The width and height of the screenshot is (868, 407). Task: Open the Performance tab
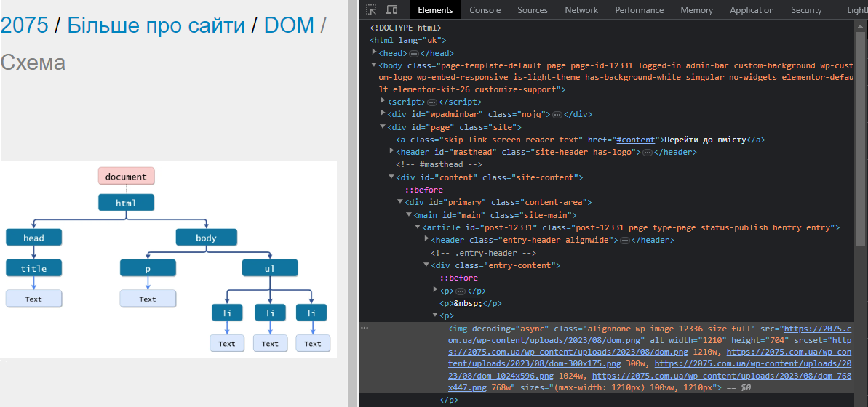coord(640,10)
